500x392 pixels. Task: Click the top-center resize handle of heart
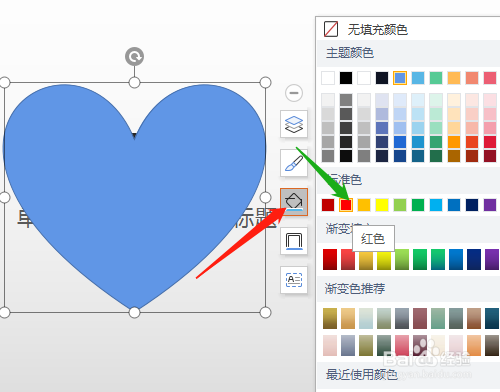click(134, 82)
